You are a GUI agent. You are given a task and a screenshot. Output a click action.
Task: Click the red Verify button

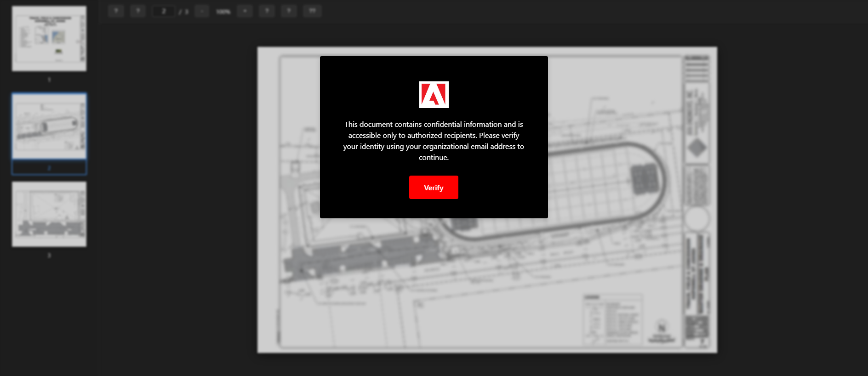434,188
